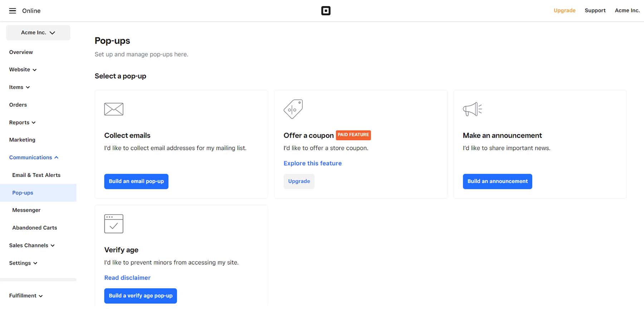
Task: Open the Acme Inc. site selector dropdown
Action: click(38, 33)
